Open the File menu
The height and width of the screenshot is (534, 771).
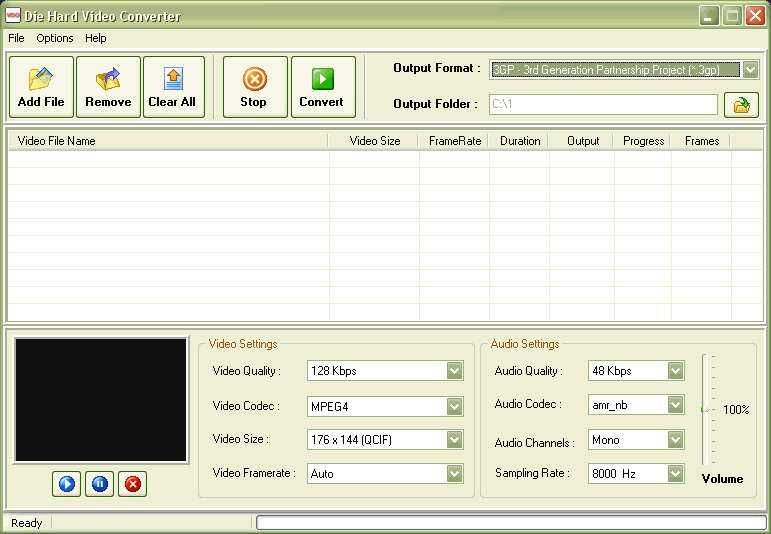tap(16, 38)
